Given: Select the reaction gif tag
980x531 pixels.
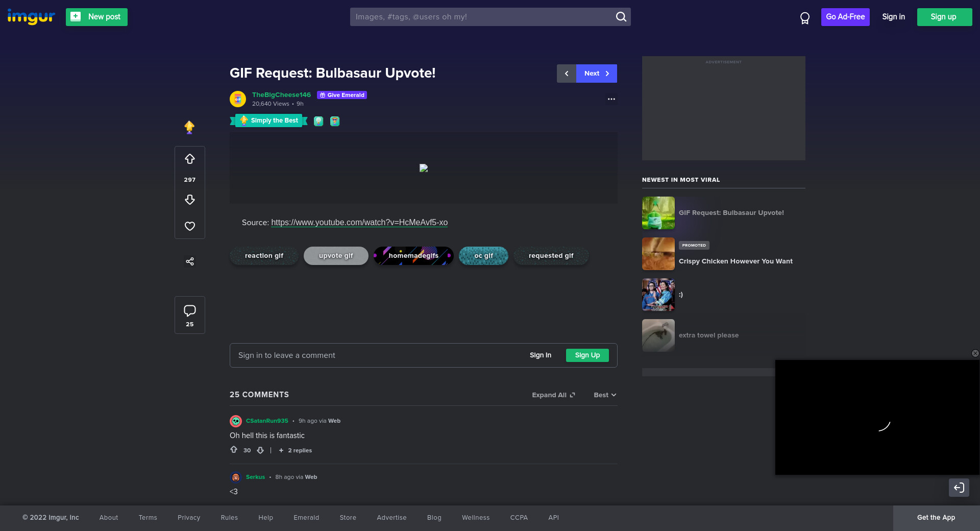Looking at the screenshot, I should [x=264, y=256].
